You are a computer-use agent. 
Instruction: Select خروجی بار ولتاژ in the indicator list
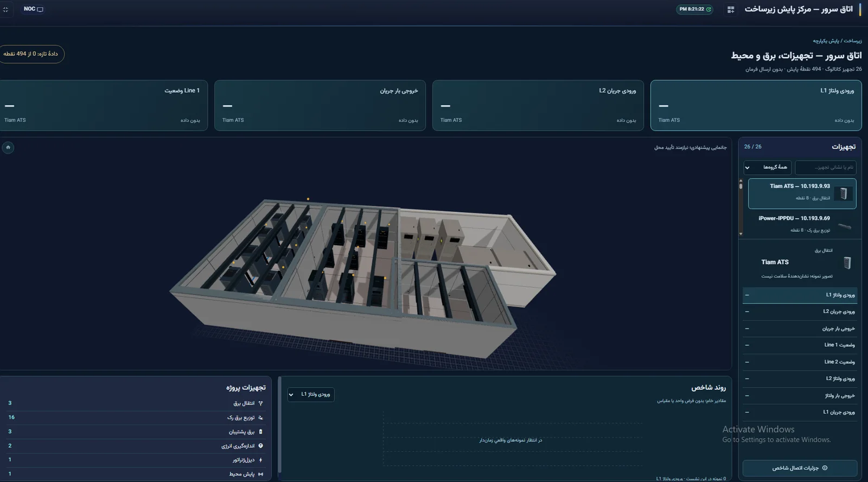(x=800, y=396)
